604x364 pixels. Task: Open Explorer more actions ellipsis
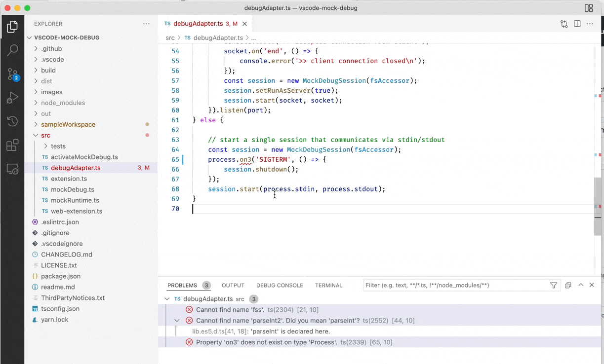146,24
